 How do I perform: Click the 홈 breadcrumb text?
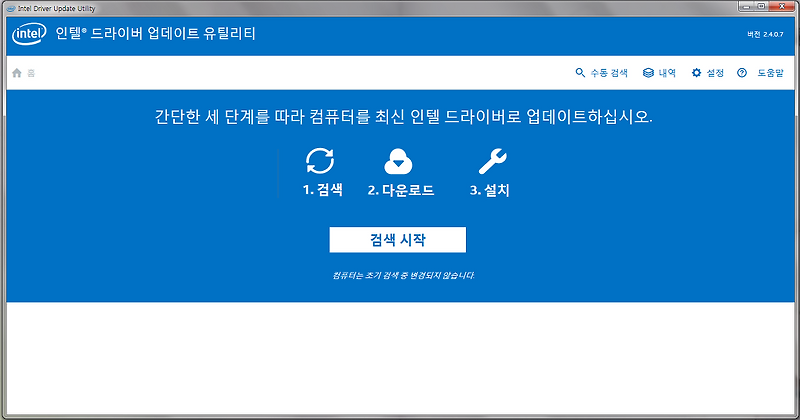pyautogui.click(x=31, y=73)
